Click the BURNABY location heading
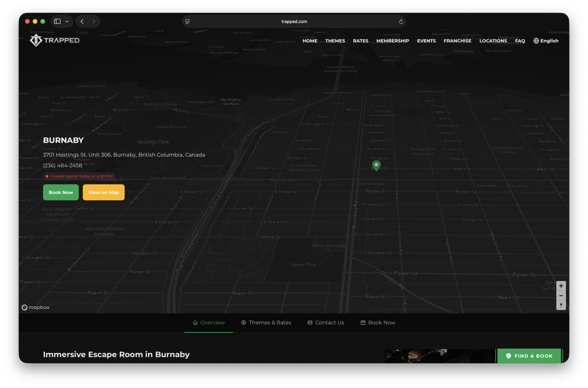This screenshot has width=588, height=388. pos(63,140)
